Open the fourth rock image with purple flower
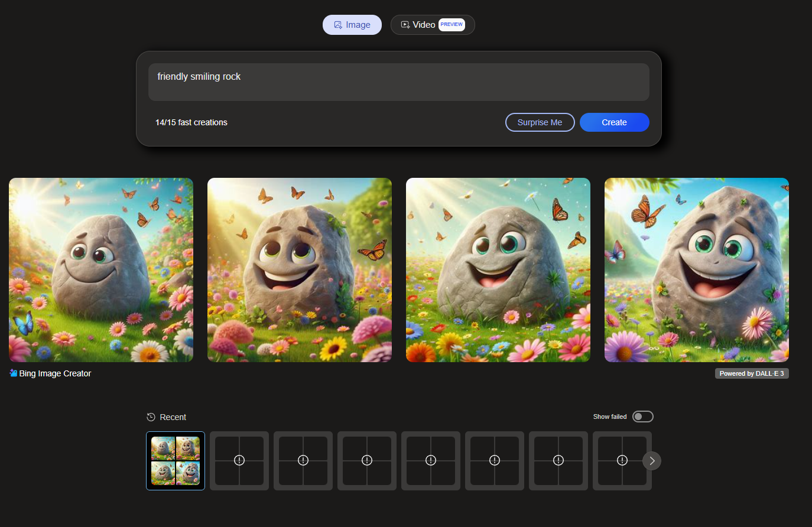Viewport: 812px width, 527px height. coord(697,270)
